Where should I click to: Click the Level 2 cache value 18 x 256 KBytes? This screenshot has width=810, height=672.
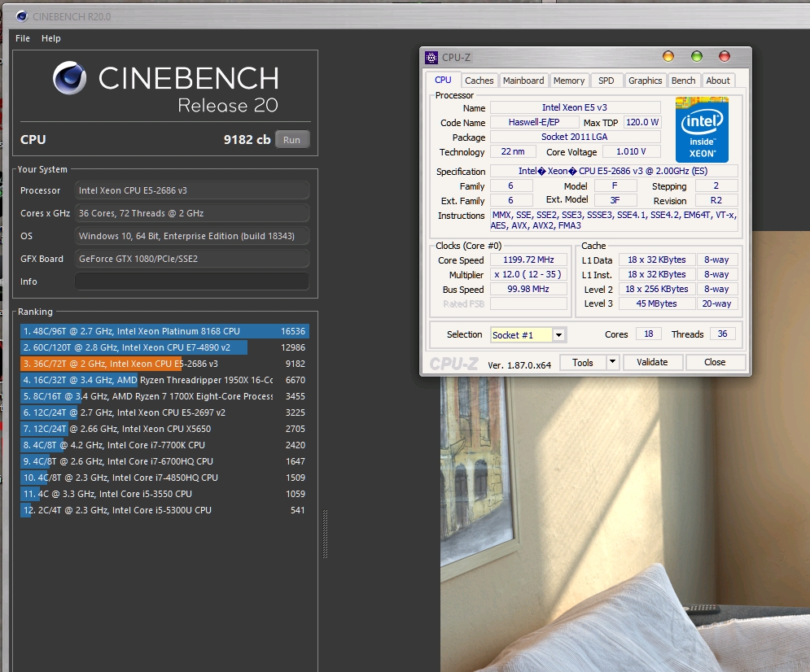coord(657,289)
